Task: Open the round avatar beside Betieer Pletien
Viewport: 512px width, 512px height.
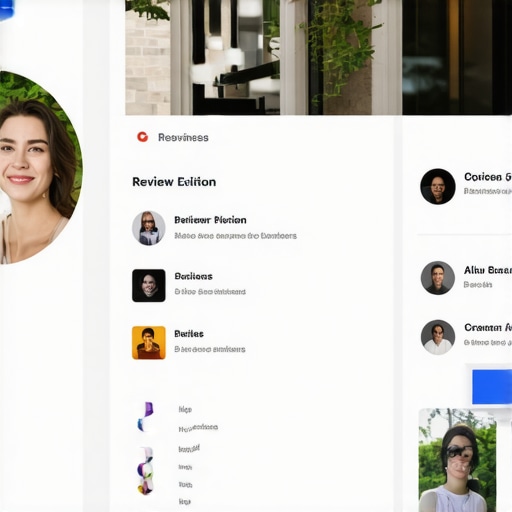Action: click(x=149, y=228)
